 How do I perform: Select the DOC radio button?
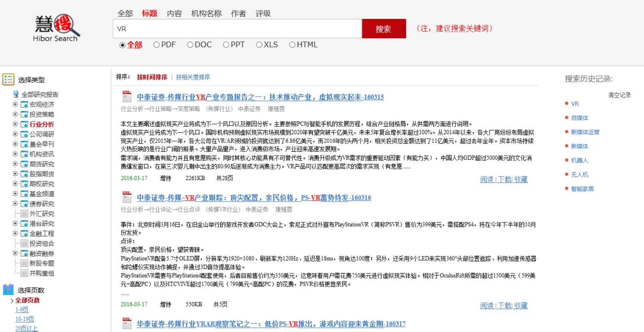pyautogui.click(x=190, y=45)
